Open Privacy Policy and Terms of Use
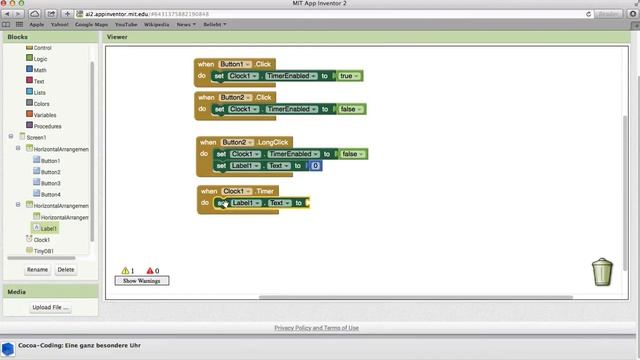Viewport: 640px width, 360px height. click(316, 328)
